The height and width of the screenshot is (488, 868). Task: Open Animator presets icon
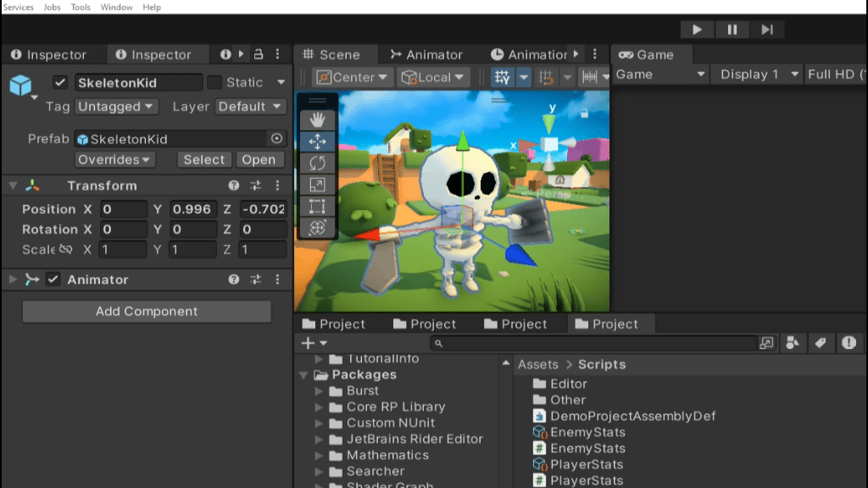(x=255, y=280)
